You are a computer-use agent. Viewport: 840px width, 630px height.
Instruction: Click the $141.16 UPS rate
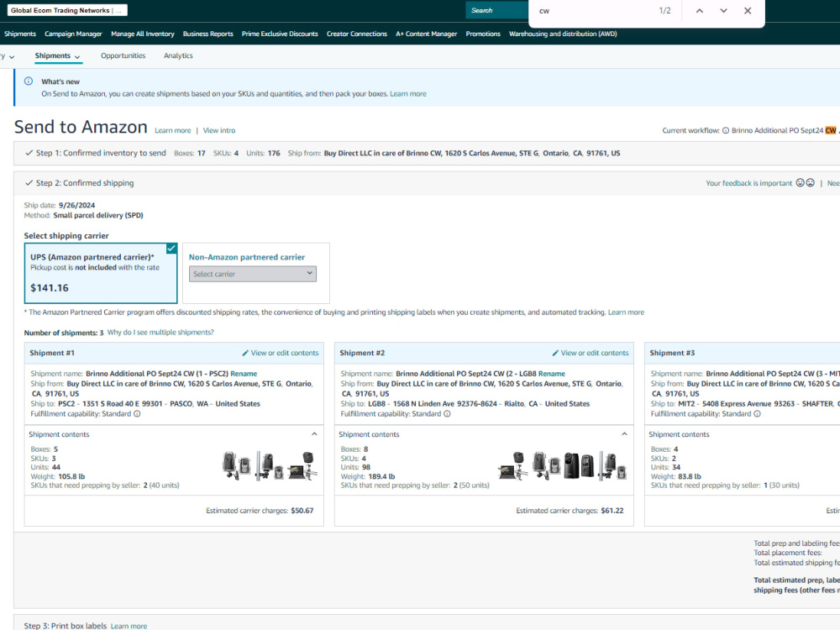[50, 288]
